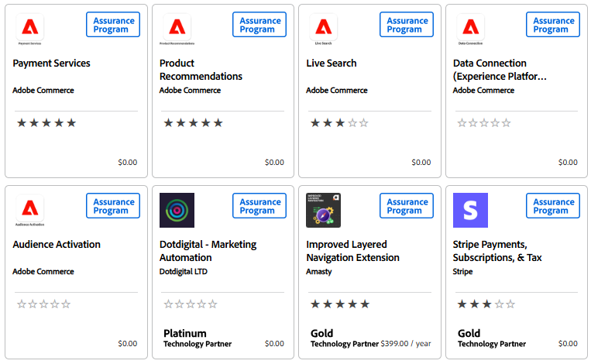Click the Dotdigital LTD vendor name
The width and height of the screenshot is (591, 364).
(x=183, y=272)
